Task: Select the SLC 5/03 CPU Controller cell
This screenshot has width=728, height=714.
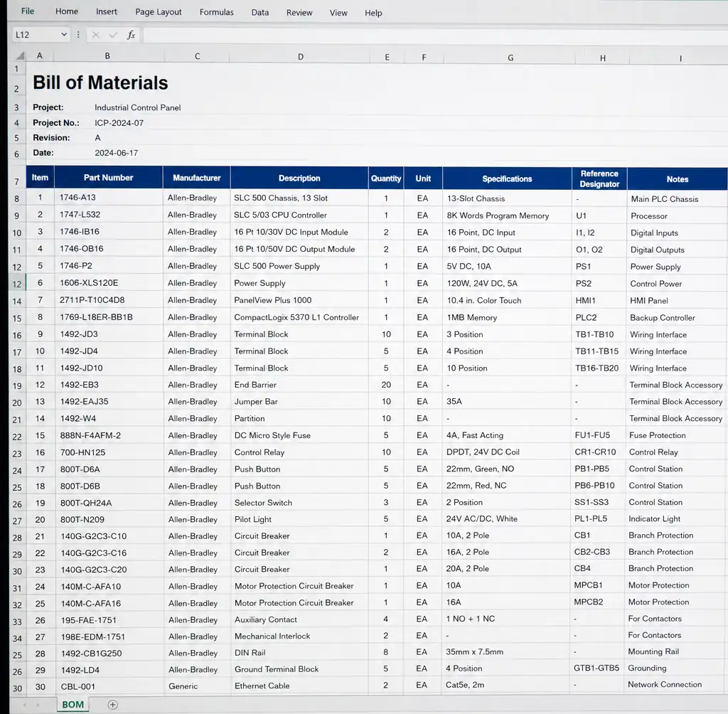Action: [299, 215]
